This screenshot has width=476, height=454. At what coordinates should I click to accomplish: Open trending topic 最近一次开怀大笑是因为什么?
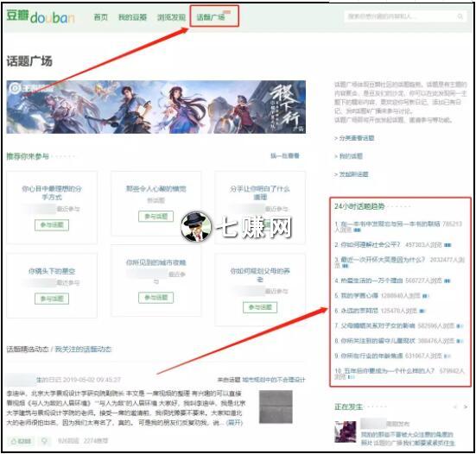click(383, 260)
